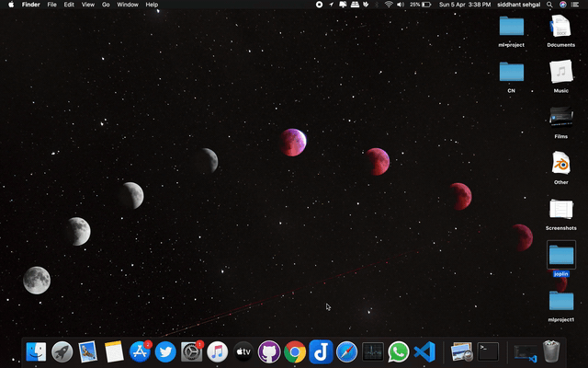This screenshot has height=368, width=588.
Task: Launch WhatsApp from the Dock
Action: [398, 351]
